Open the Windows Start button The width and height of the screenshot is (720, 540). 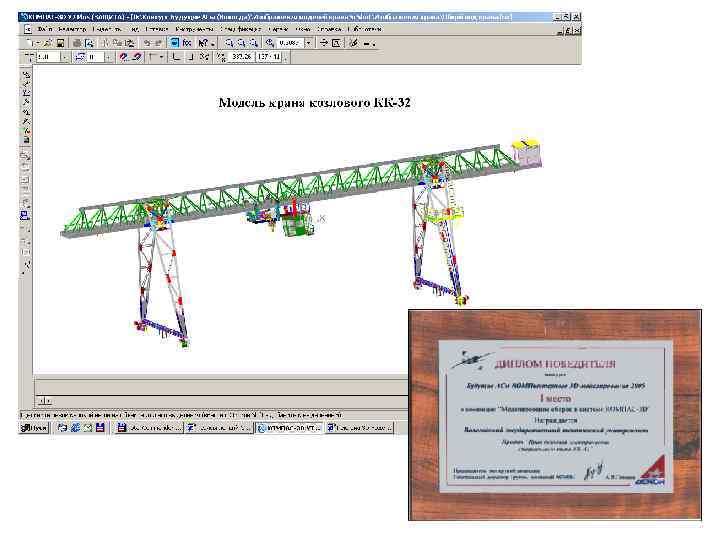click(34, 428)
